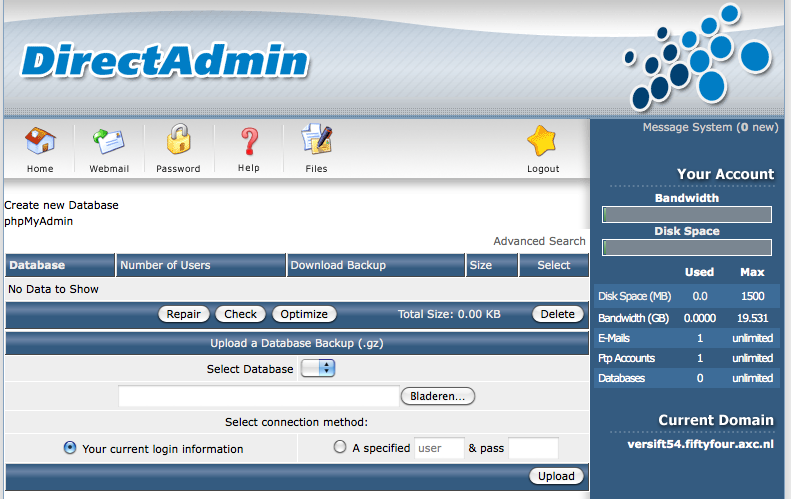791x499 pixels.
Task: Open the Create new Database link
Action: [62, 205]
